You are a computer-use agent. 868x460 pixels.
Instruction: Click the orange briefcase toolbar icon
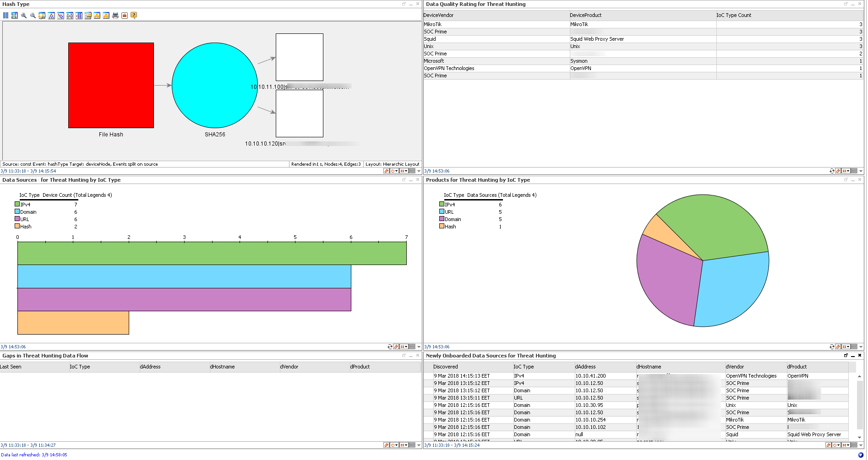click(125, 16)
